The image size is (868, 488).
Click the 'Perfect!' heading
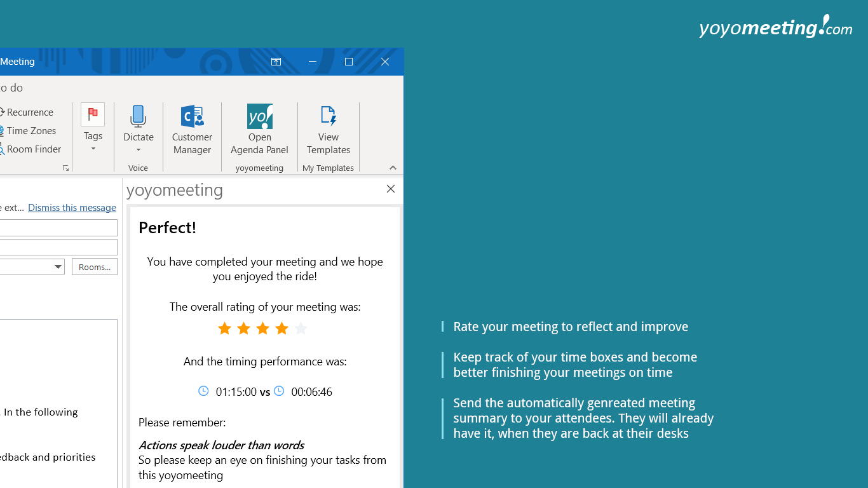point(167,227)
